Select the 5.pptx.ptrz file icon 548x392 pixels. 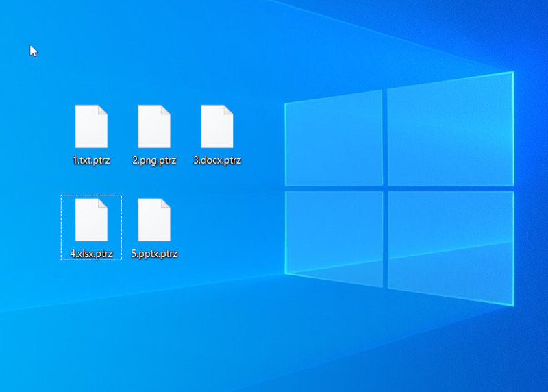154,220
